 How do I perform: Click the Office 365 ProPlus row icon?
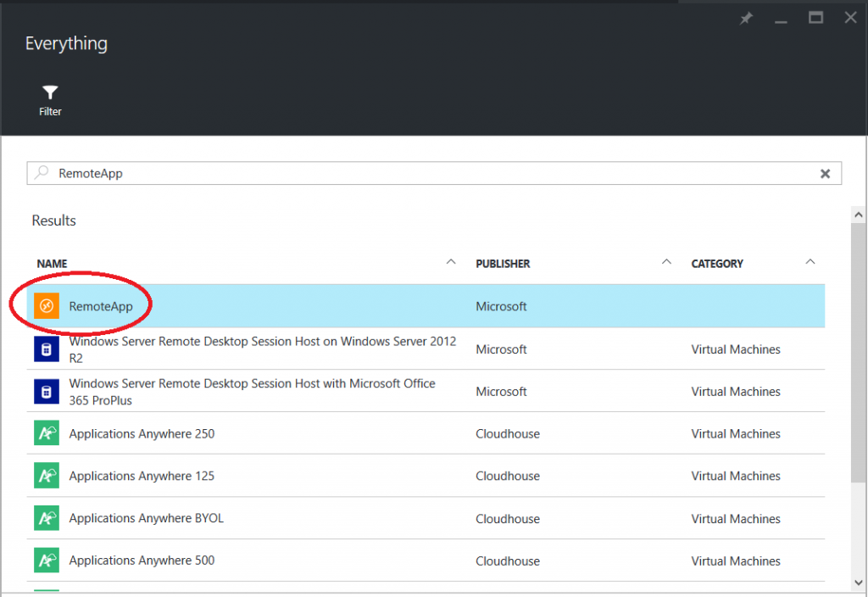[47, 391]
